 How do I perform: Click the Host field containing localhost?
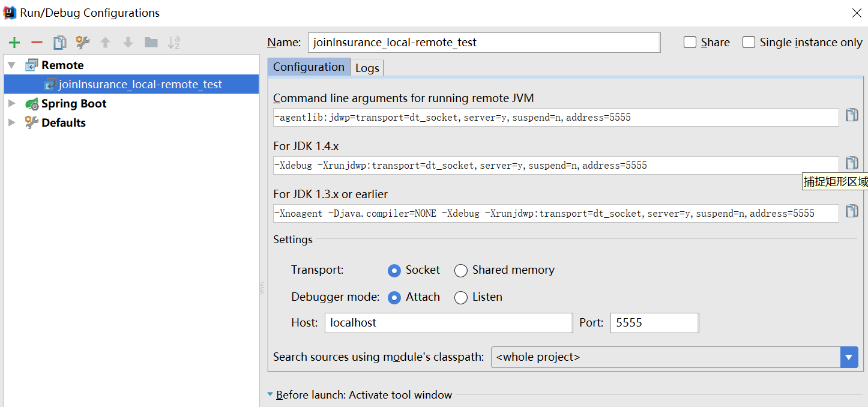[x=448, y=322]
